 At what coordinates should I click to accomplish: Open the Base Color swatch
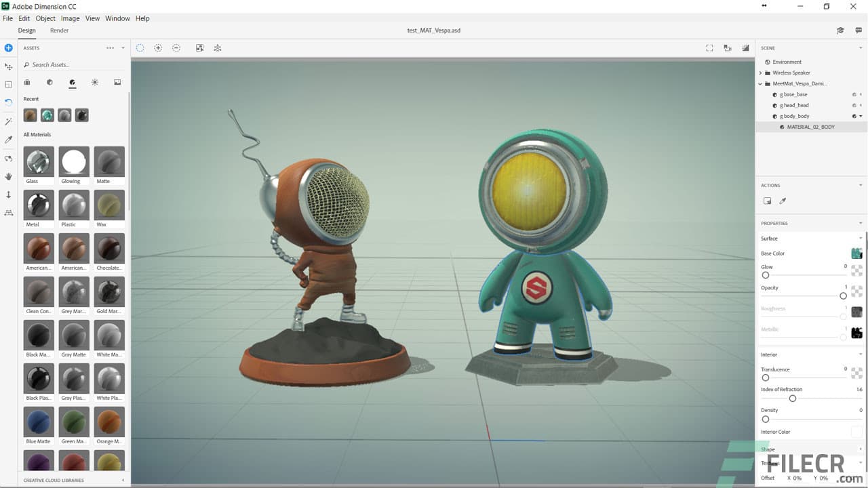tap(856, 253)
